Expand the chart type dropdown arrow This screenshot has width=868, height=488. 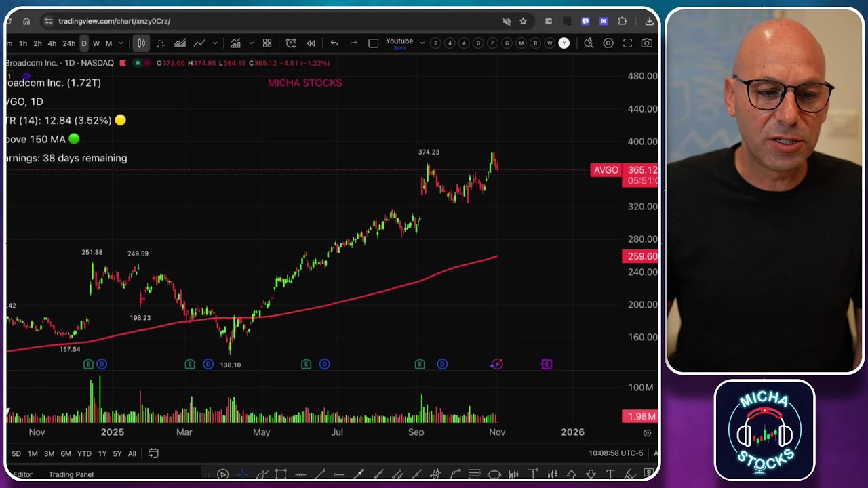tap(215, 43)
